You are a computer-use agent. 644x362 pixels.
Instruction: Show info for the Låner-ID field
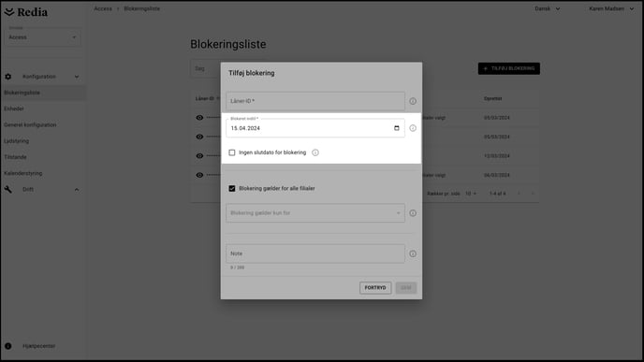point(413,101)
